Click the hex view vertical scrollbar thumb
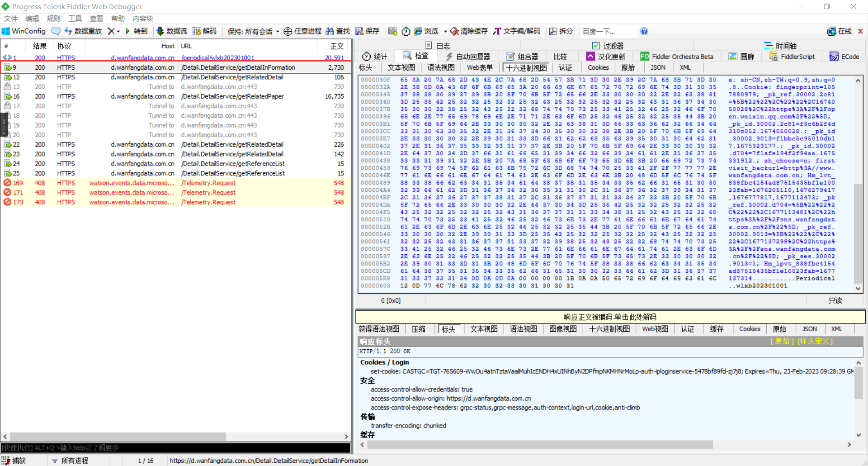Screen dimensions: 868x466 [x=858, y=233]
